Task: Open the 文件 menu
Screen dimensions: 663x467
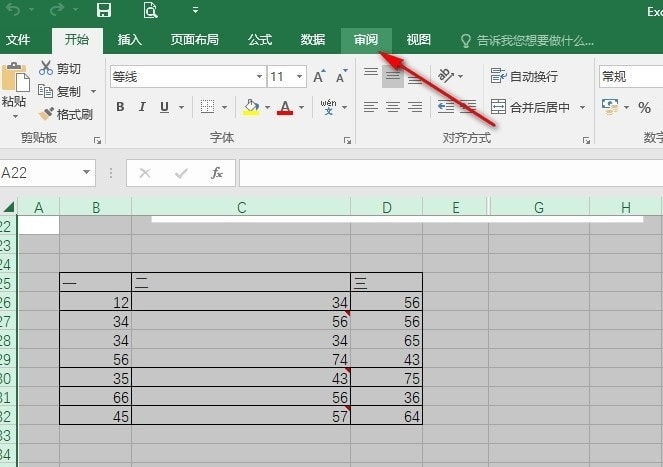Action: (18, 40)
